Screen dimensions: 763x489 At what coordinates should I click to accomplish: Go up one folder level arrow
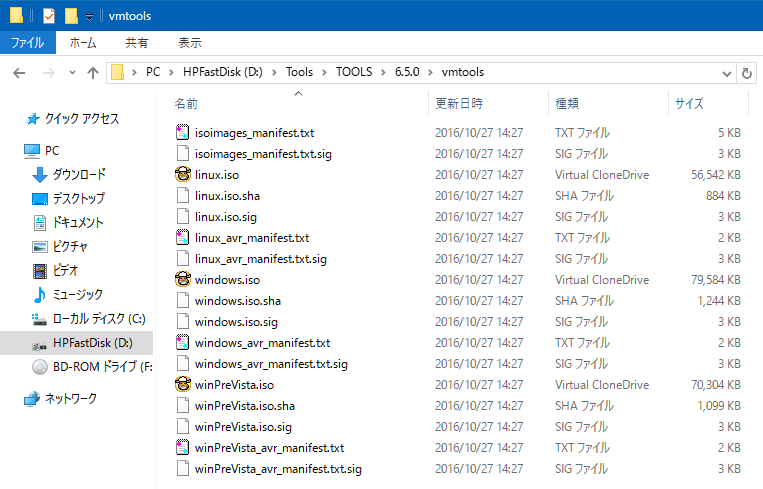pyautogui.click(x=92, y=73)
